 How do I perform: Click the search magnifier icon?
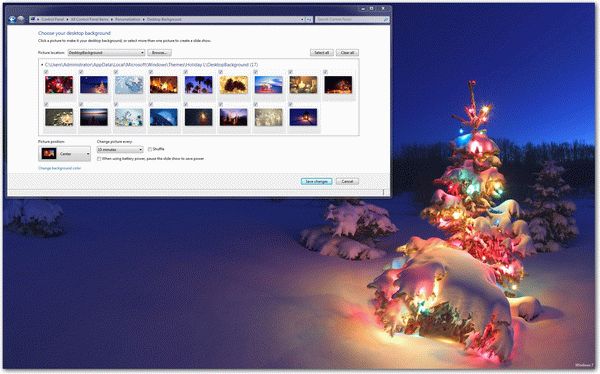point(386,19)
